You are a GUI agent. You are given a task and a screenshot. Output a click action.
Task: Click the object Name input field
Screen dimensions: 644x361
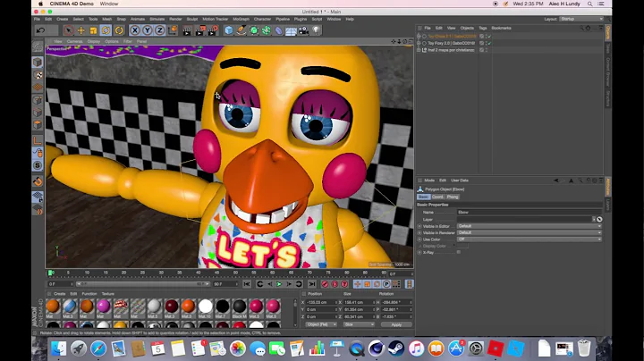[530, 212]
